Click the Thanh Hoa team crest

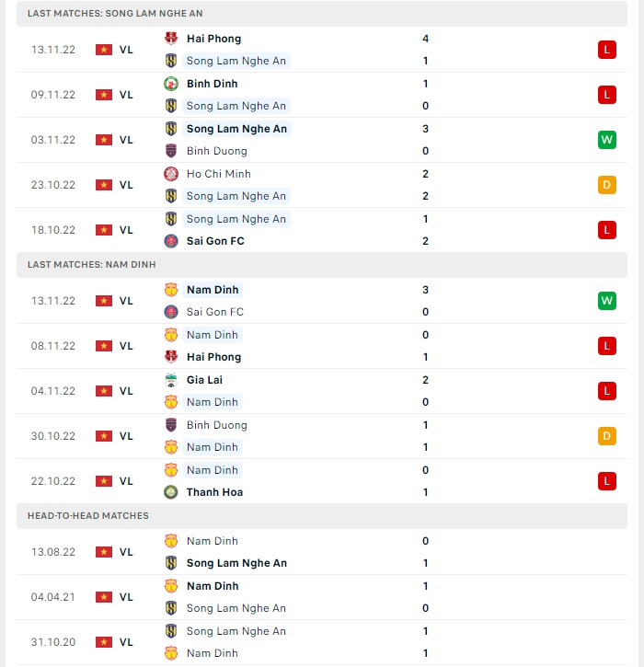coord(171,492)
